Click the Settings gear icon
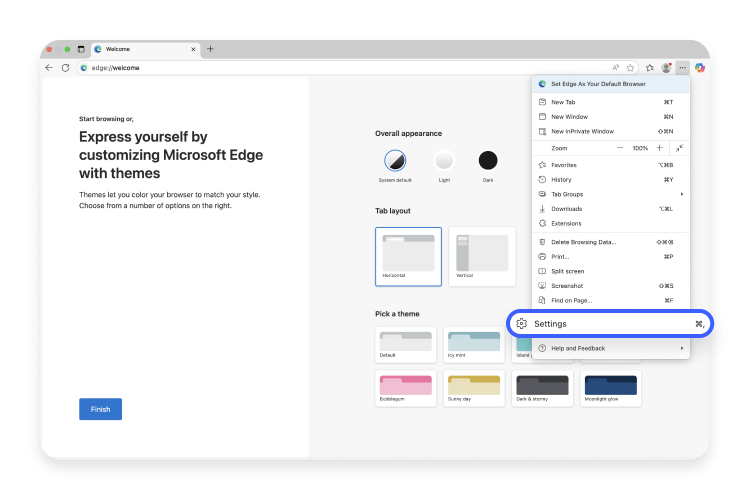The width and height of the screenshot is (750, 500). tap(522, 324)
